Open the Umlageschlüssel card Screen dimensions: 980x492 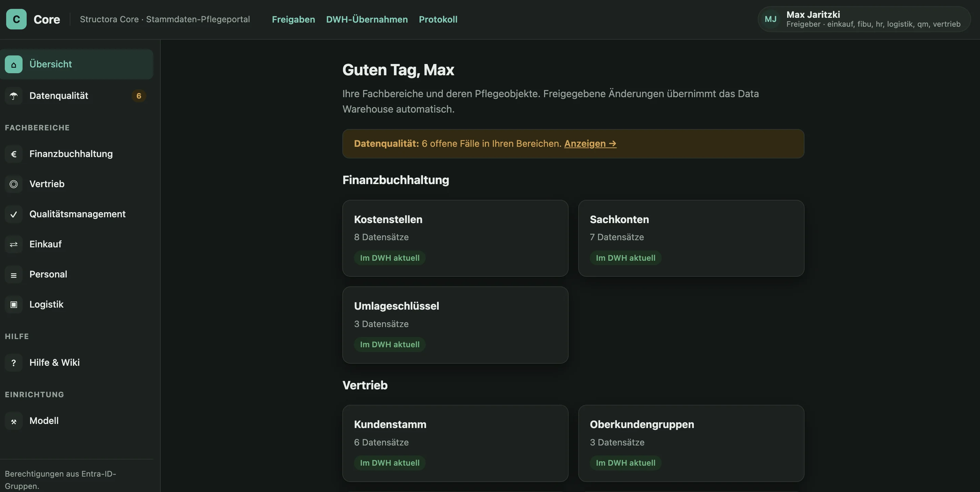[x=455, y=325]
